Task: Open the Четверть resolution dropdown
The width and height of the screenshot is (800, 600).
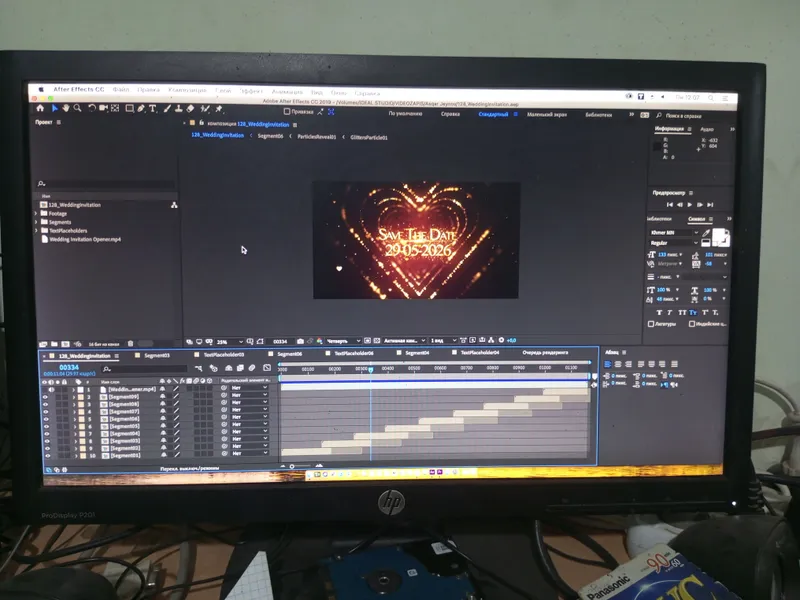Action: 343,341
